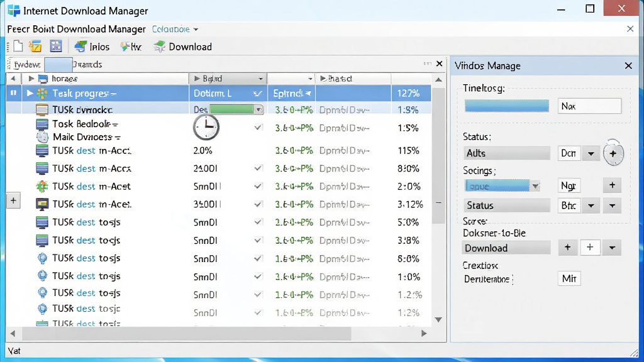Open the Bglad column dropdown
This screenshot has height=362, width=644.
click(260, 79)
